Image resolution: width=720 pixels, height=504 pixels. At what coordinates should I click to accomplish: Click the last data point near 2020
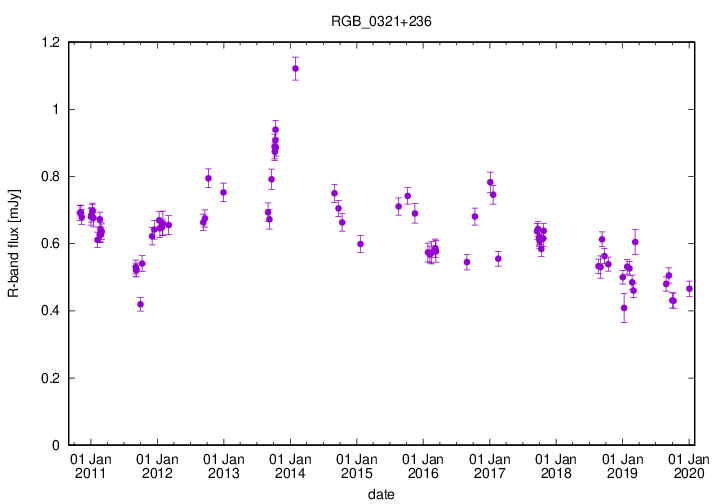[689, 289]
